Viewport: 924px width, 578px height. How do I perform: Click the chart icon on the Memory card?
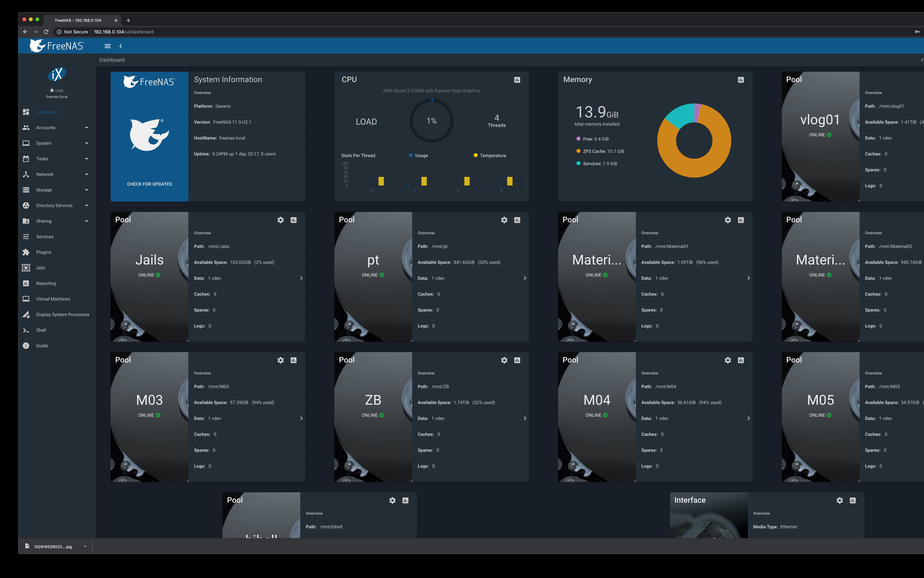click(740, 80)
